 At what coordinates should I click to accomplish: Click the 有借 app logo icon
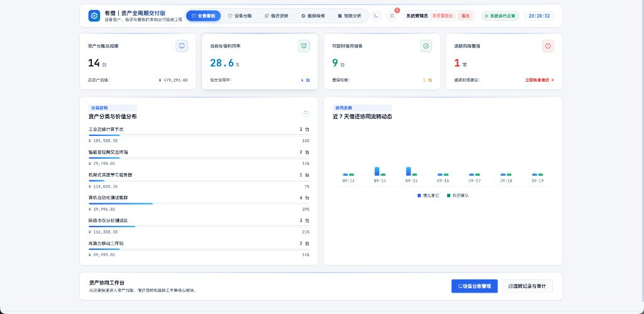pyautogui.click(x=94, y=16)
